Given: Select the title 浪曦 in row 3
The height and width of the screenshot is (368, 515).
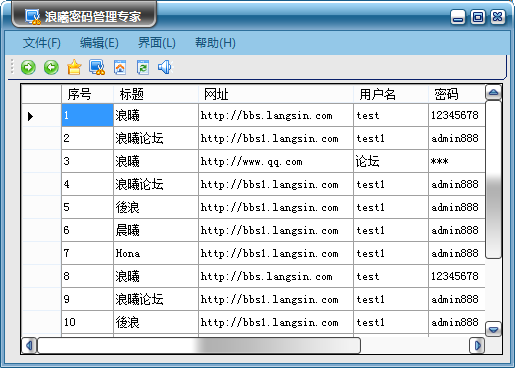Looking at the screenshot, I should [156, 161].
